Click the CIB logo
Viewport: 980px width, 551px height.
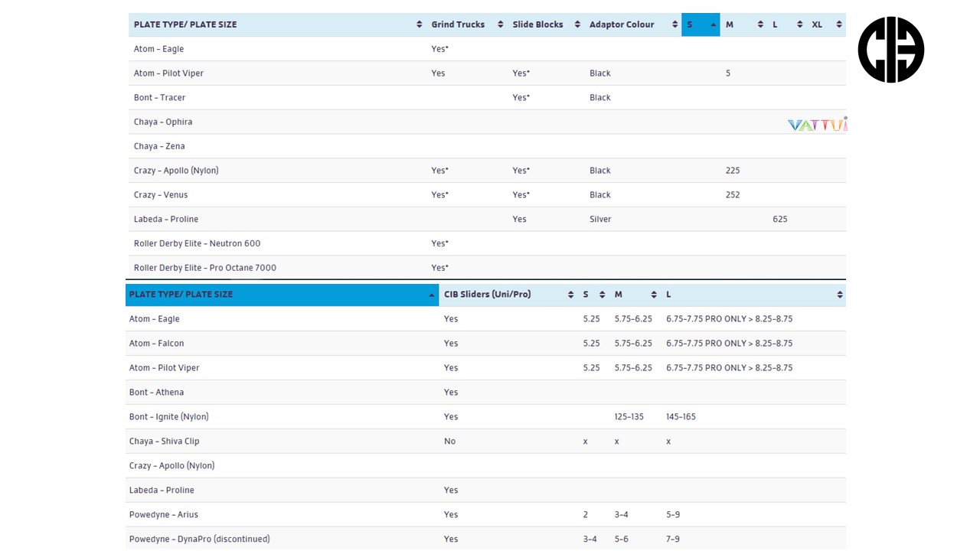point(891,50)
